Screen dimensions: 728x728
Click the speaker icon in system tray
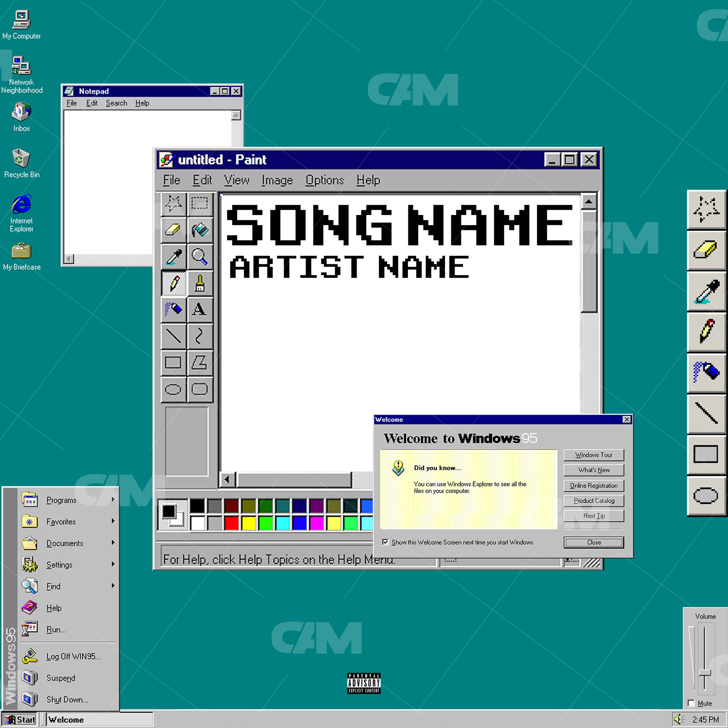pyautogui.click(x=679, y=719)
